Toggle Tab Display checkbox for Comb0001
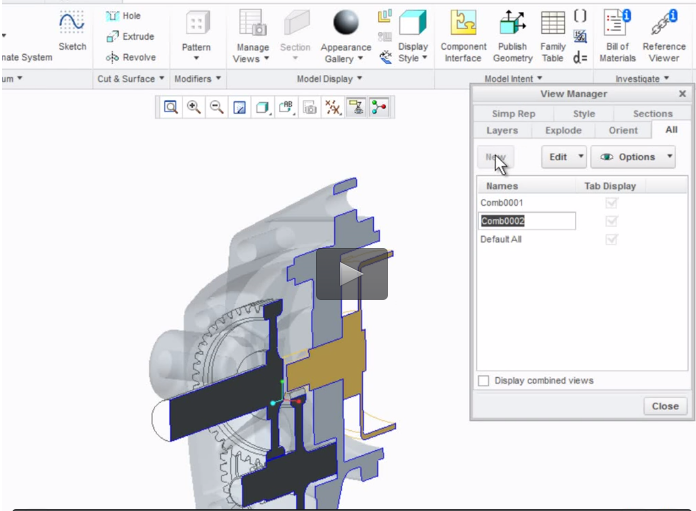 (x=612, y=203)
